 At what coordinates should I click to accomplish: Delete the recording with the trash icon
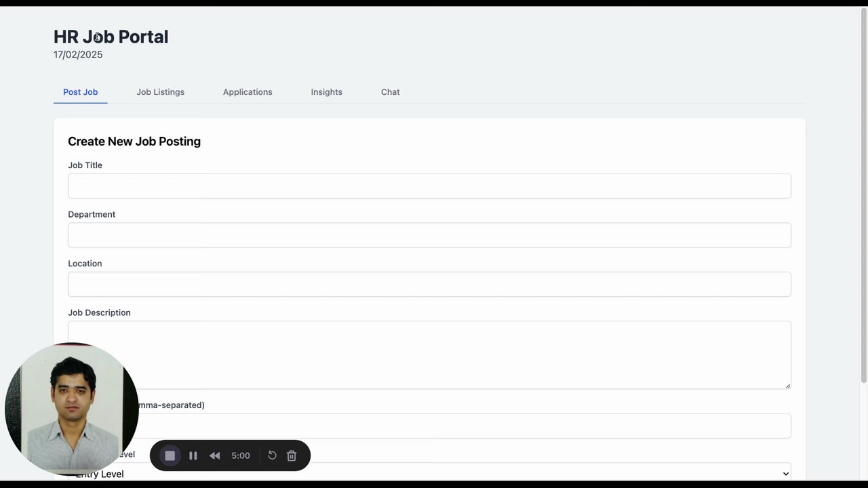click(x=292, y=455)
